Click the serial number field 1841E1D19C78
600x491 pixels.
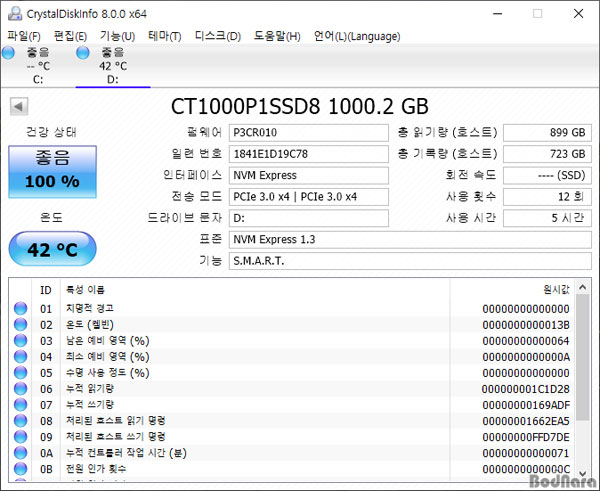point(309,154)
